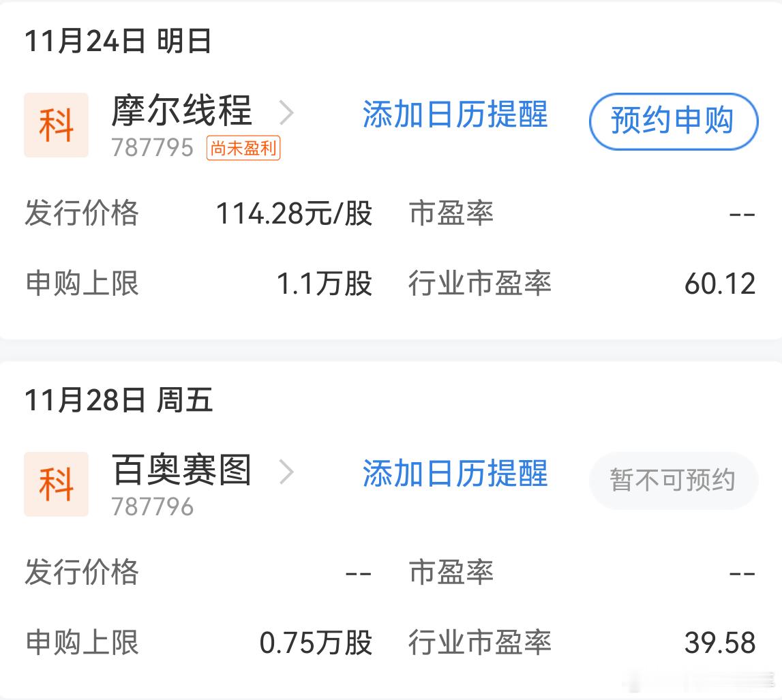The width and height of the screenshot is (782, 700).
Task: Click the 科 badge beside 百奥赛图
Action: [x=57, y=484]
